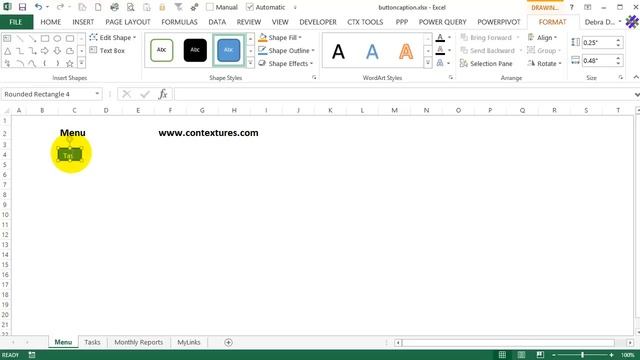Viewport: 640px width, 360px height.
Task: Open the DEVELOPER ribbon tab
Action: tap(318, 22)
